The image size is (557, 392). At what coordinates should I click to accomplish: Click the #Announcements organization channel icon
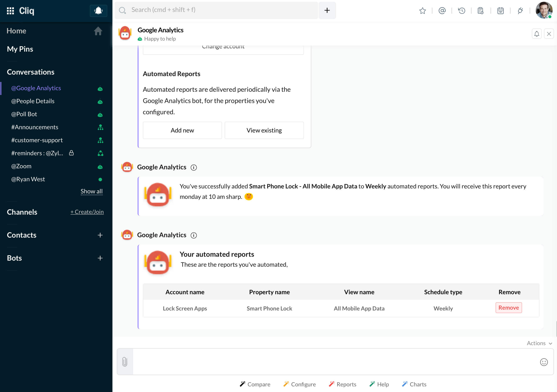pyautogui.click(x=100, y=127)
